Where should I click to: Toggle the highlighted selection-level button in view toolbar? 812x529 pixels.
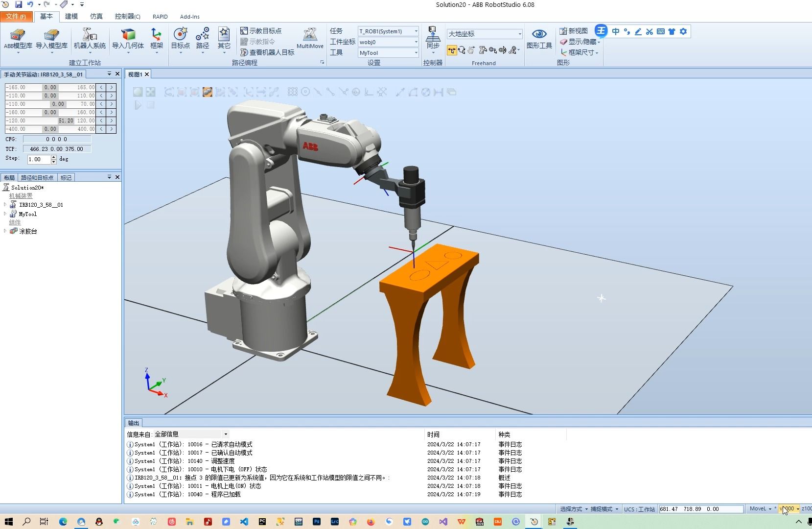point(208,92)
